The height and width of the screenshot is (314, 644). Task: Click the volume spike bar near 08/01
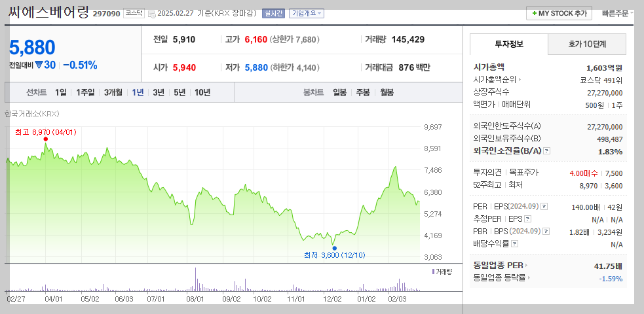pos(195,279)
